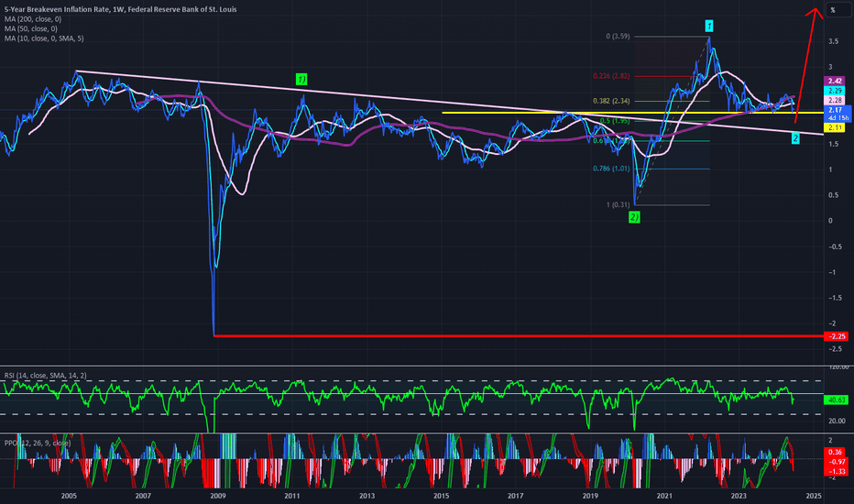Click the 2005 label on time axis
The height and width of the screenshot is (504, 854).
pyautogui.click(x=69, y=496)
